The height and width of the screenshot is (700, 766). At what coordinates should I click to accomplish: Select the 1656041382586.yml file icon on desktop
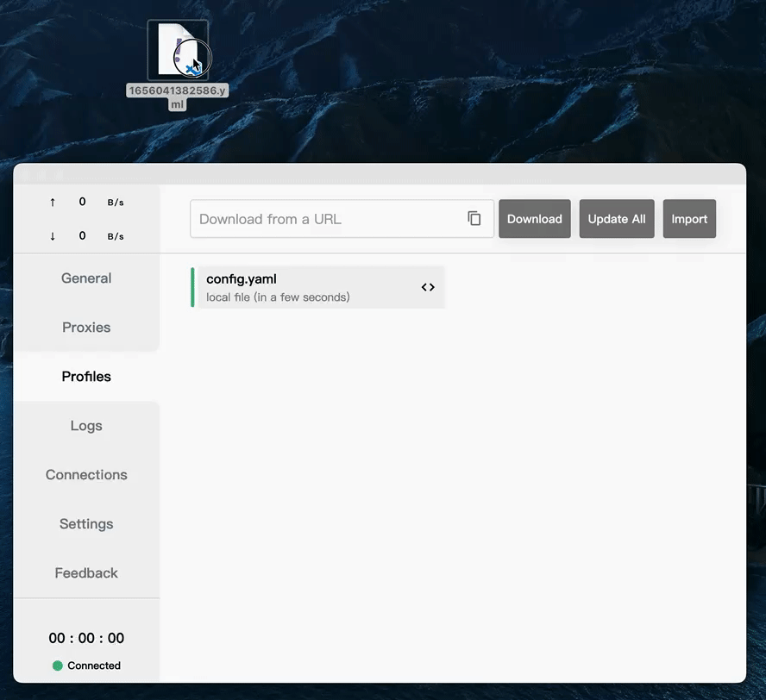tap(178, 51)
